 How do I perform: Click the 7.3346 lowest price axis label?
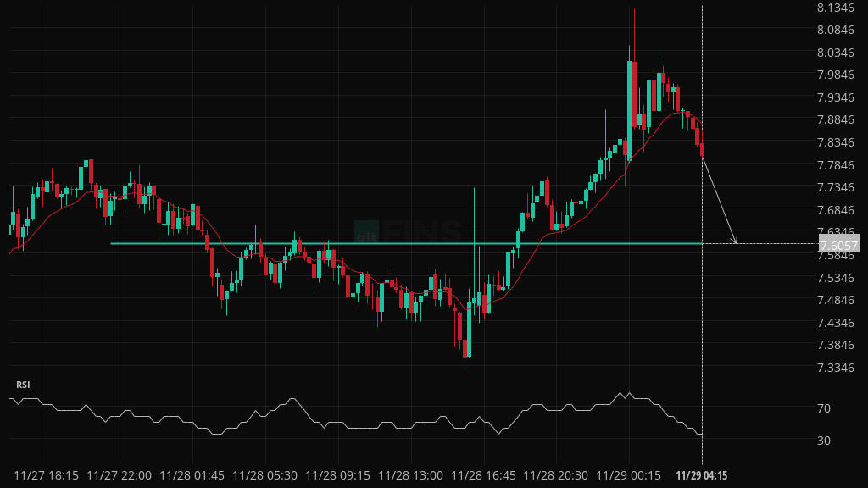835,368
